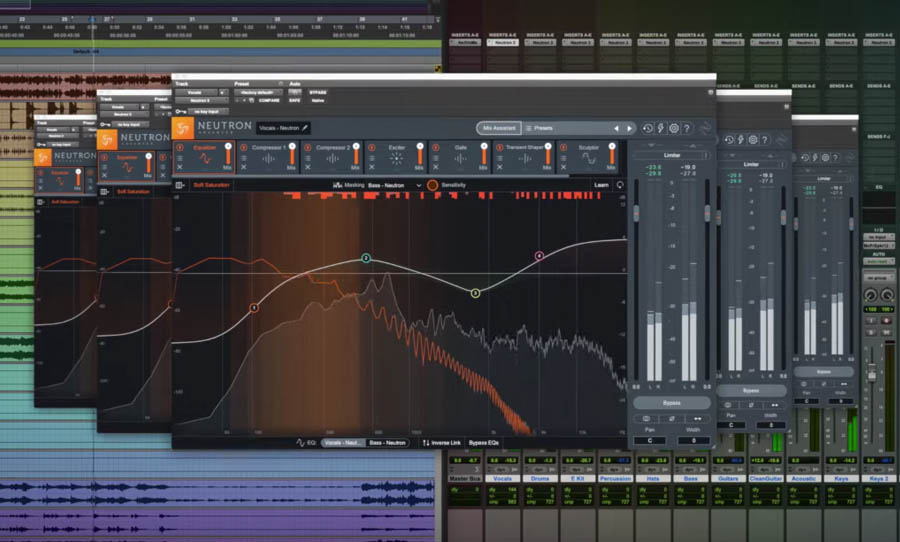Click EQ node 4 on the curve
This screenshot has height=542, width=900.
coord(539,255)
